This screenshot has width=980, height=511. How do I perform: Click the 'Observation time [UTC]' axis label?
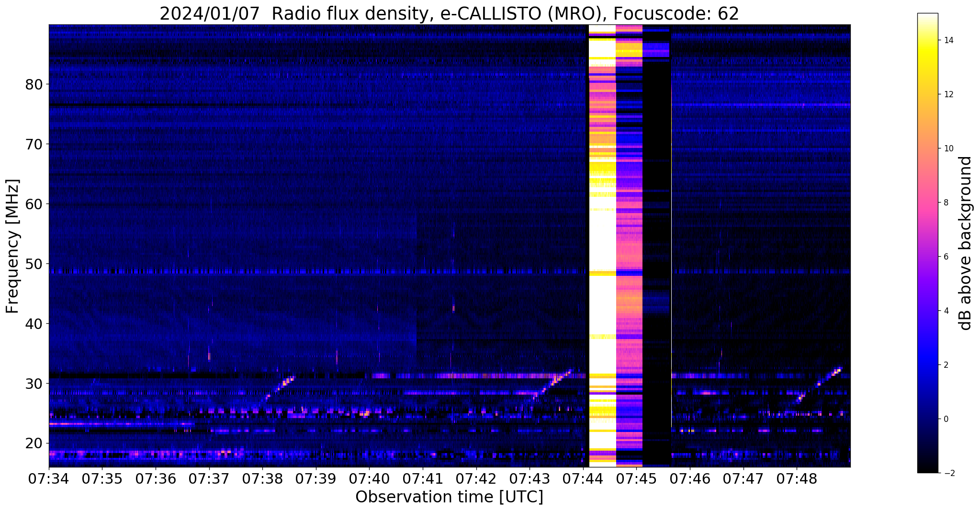coord(449,497)
